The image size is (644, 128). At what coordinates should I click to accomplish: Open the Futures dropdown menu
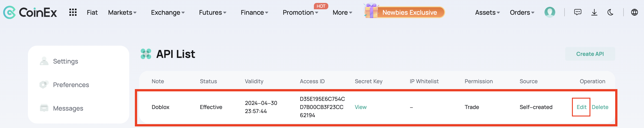(x=213, y=12)
